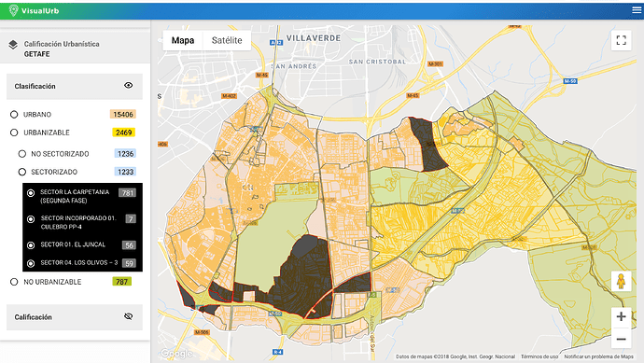Select the URBANO radio button
This screenshot has height=363, width=644.
(x=14, y=115)
